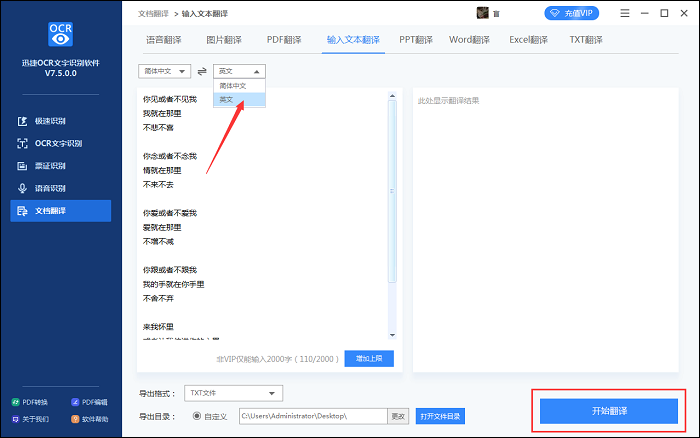The image size is (700, 438).
Task: Switch to the 输入文本翻译 tab
Action: (353, 40)
